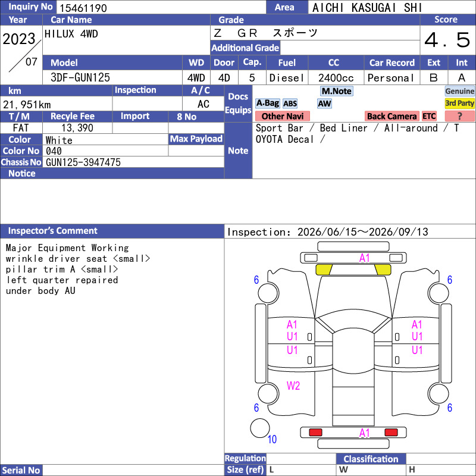Select the yellow 3rd Party badge
Viewport: 476px width, 476px height.
(x=459, y=104)
